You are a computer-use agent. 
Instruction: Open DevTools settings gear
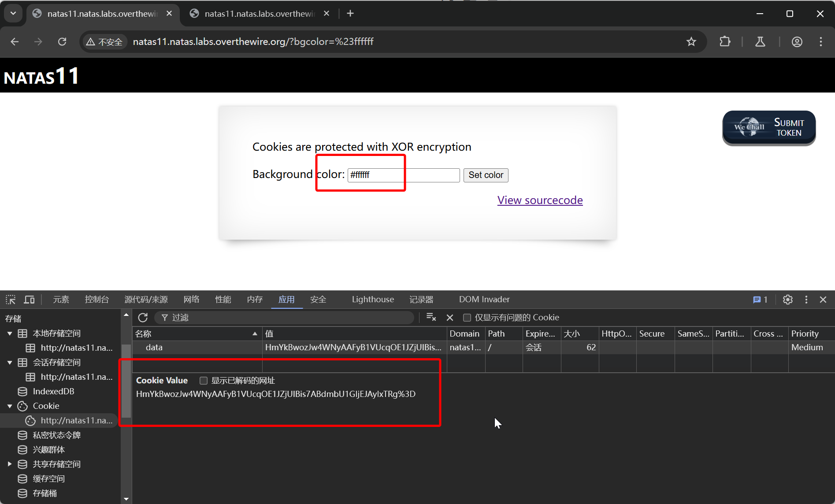click(787, 300)
